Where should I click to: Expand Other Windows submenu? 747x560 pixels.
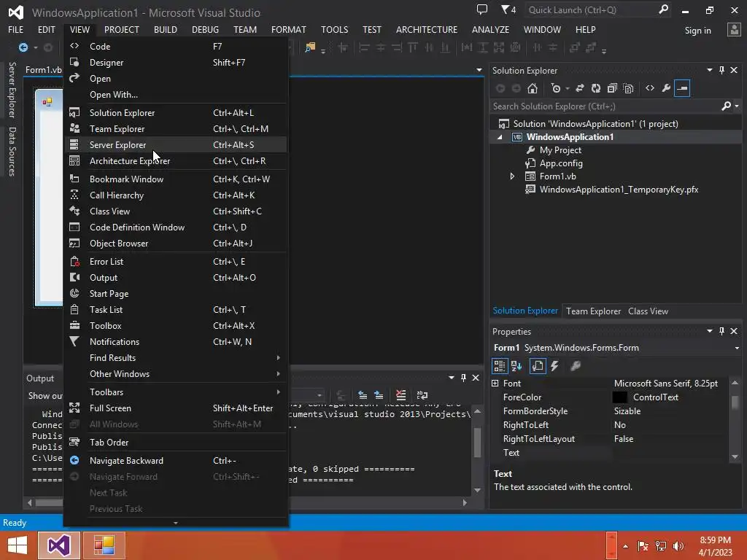tap(175, 374)
